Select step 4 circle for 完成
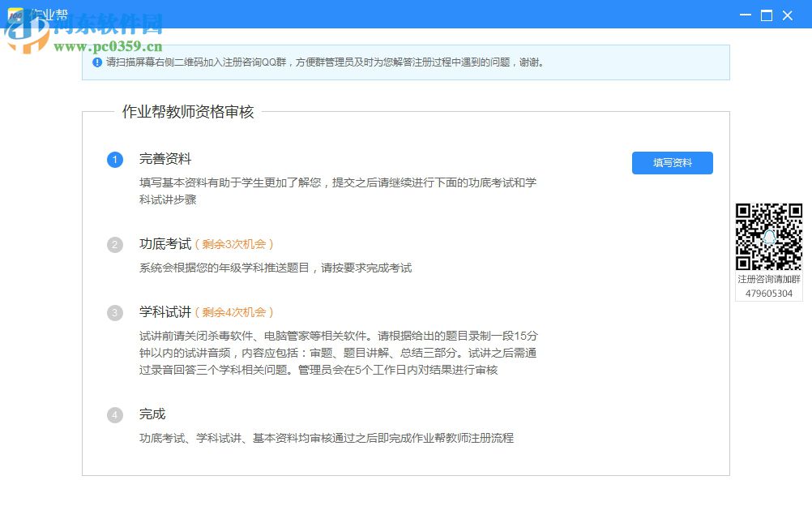 115,414
